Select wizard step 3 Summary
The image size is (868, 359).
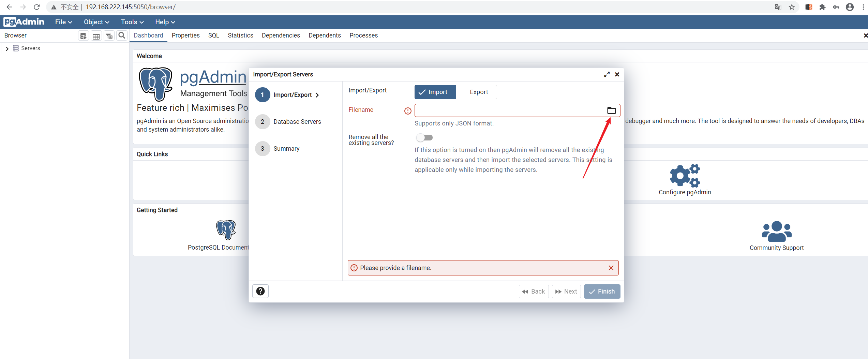click(x=277, y=149)
